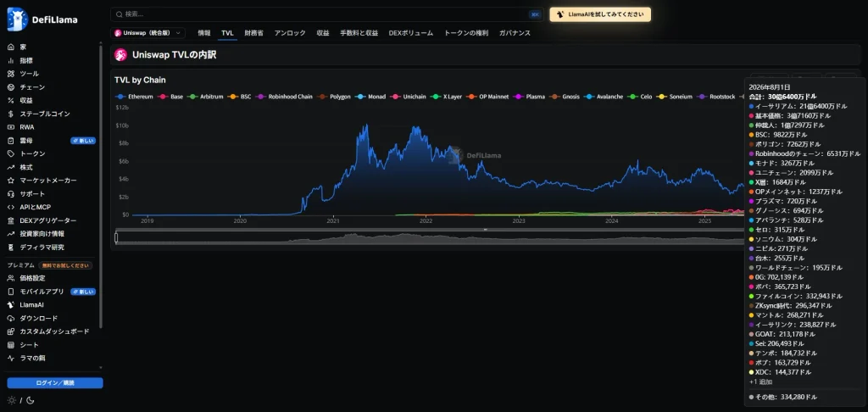The height and width of the screenshot is (412, 868).
Task: Open the APIとMCP code brackets icon
Action: [10, 207]
